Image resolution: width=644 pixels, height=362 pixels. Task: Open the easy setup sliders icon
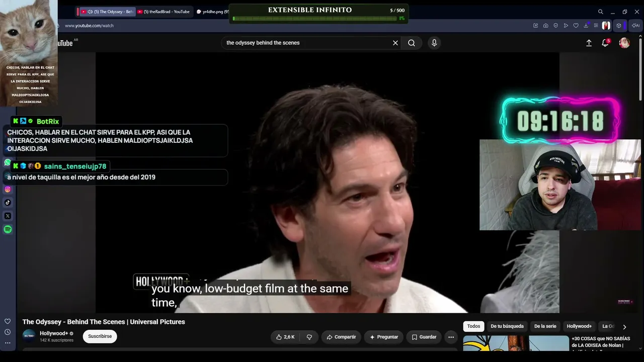[596, 26]
